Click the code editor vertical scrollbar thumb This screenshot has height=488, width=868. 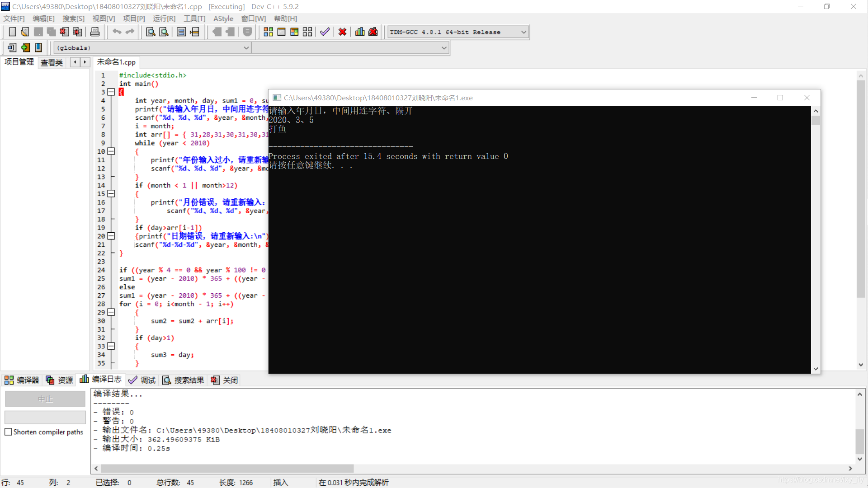[x=861, y=189]
